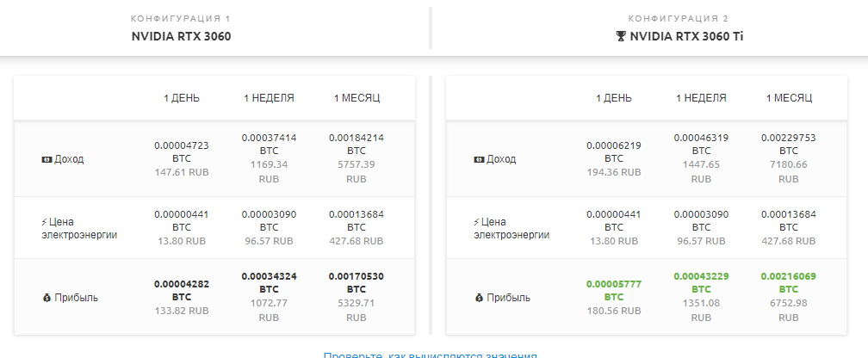868x358 pixels.
Task: Click the monthly electricity cost 0.00013684 BTC in configuration 2
Action: pyautogui.click(x=789, y=221)
